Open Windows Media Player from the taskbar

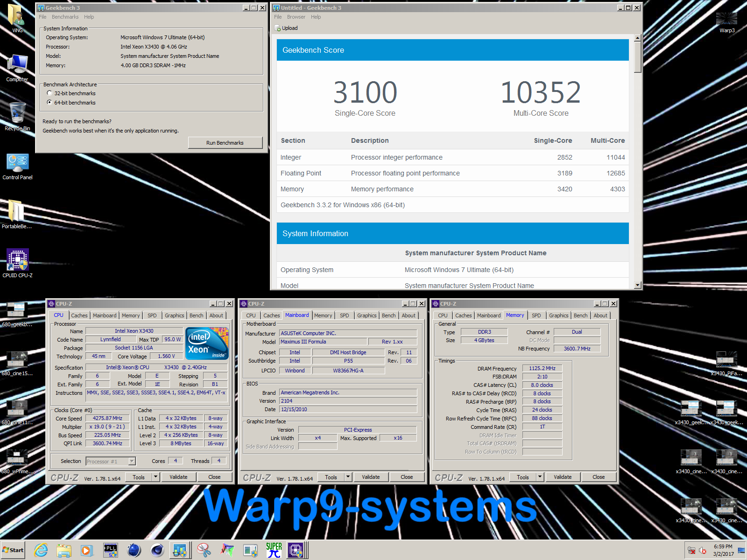(x=86, y=551)
